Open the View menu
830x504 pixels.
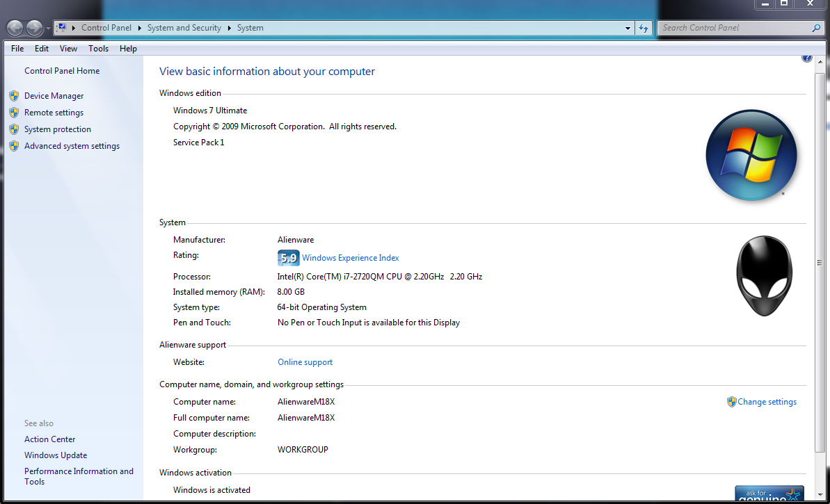68,49
